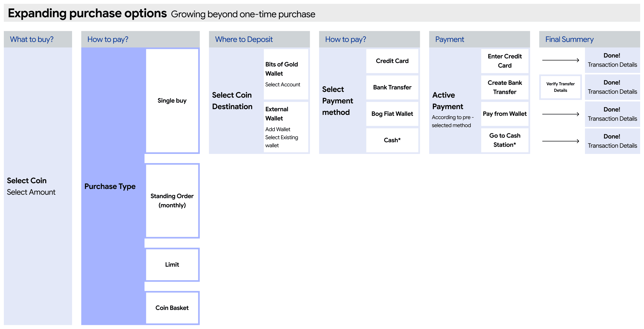
Task: Select Go to Cash Station* box
Action: tap(505, 140)
